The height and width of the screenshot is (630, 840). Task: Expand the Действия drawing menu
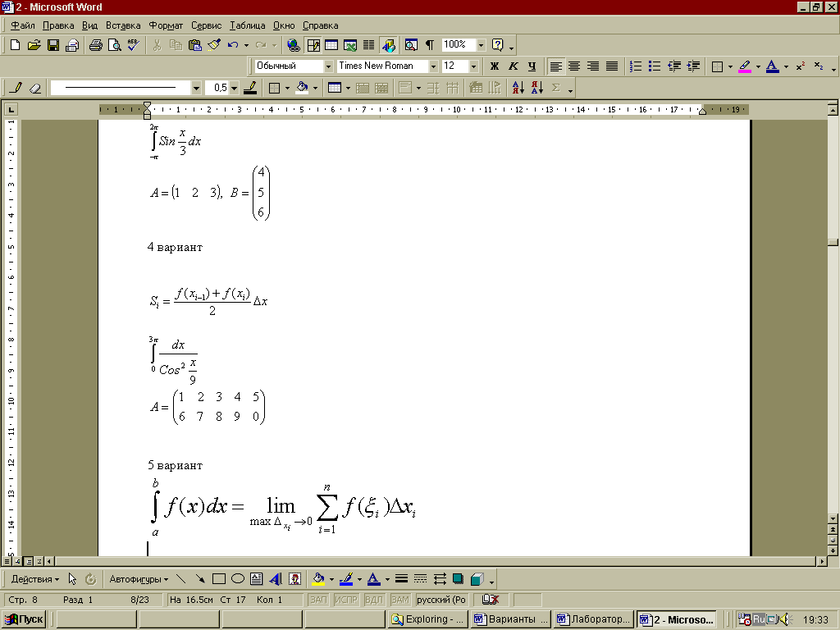(34, 579)
